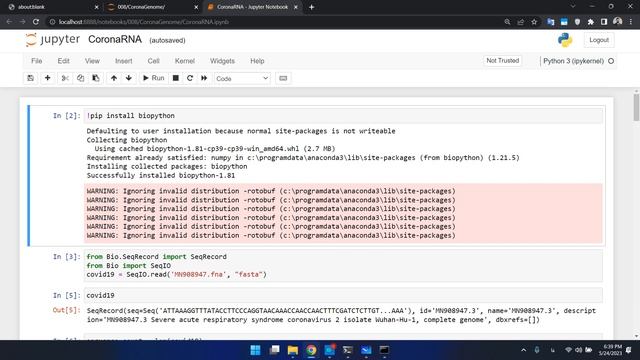The width and height of the screenshot is (640, 360).
Task: Open the browser zoom magnifier icon
Action: point(507,22)
